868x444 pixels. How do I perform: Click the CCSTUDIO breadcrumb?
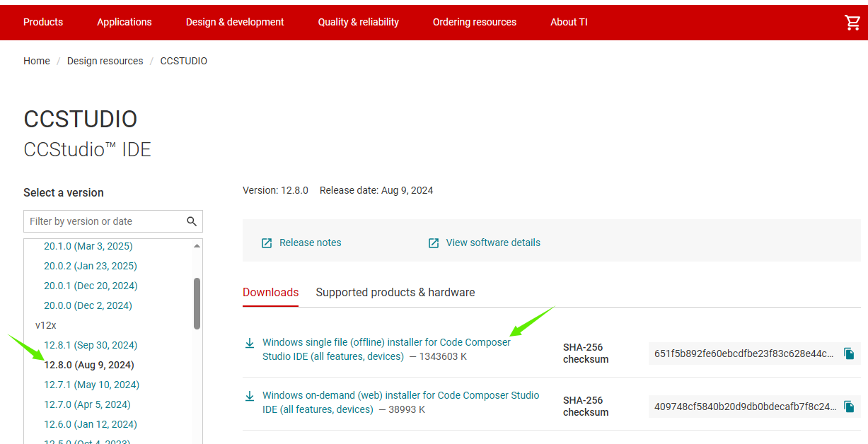[x=184, y=61]
